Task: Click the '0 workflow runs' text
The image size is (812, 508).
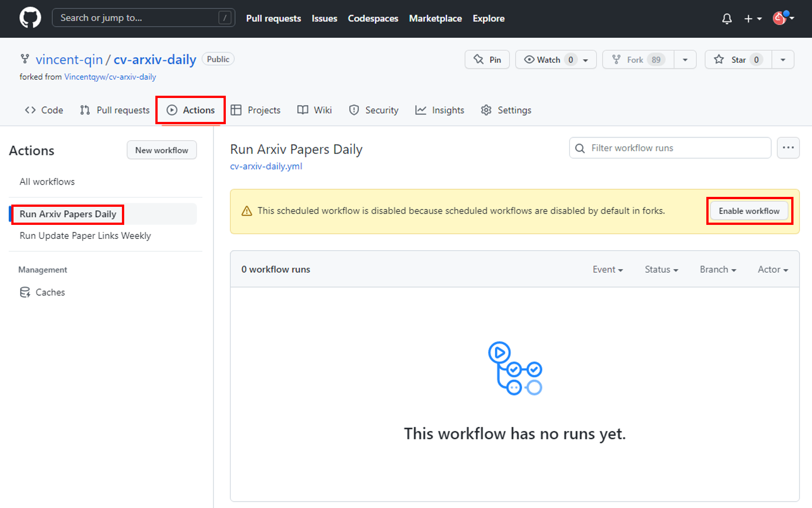Action: (276, 270)
